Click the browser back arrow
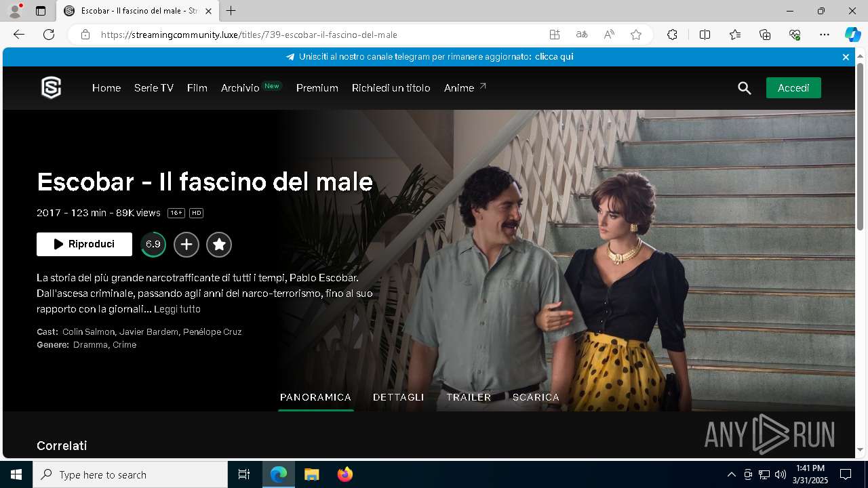The image size is (868, 488). pos(19,35)
